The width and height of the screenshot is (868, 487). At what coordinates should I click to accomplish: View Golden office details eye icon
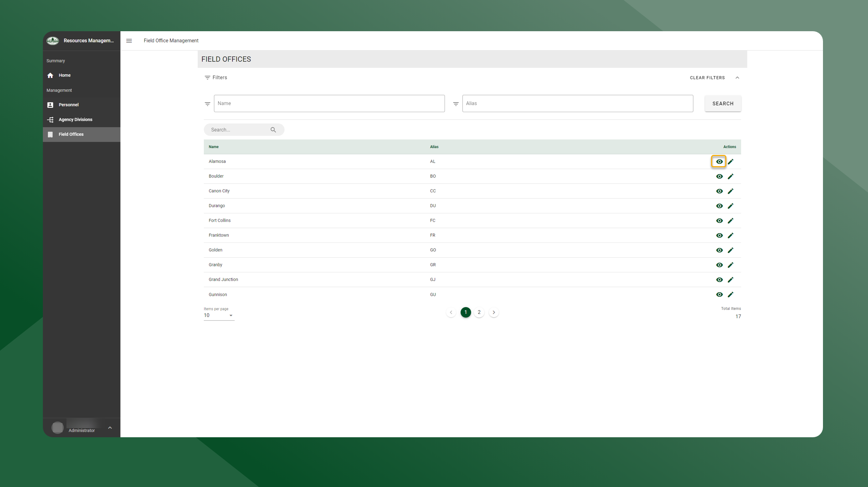[x=719, y=250]
